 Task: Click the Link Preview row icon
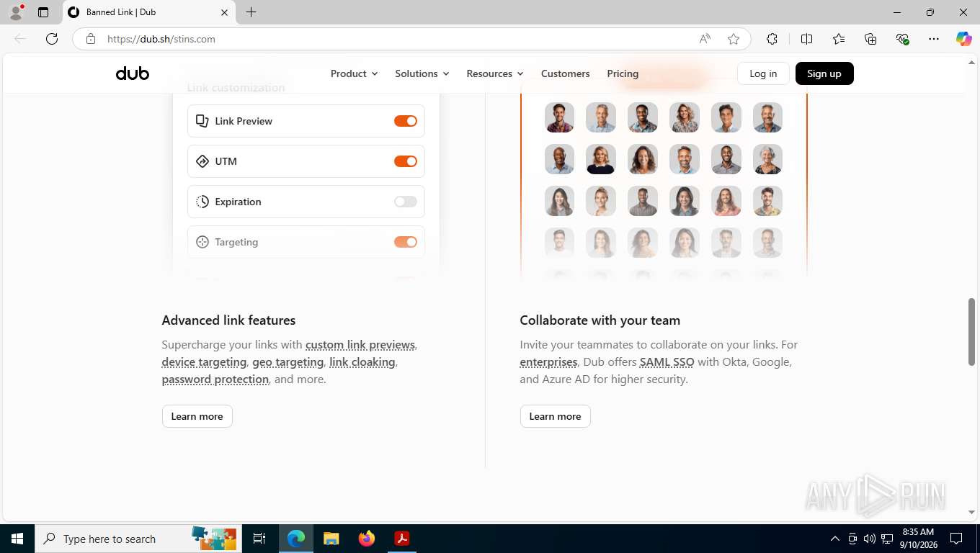coord(202,121)
